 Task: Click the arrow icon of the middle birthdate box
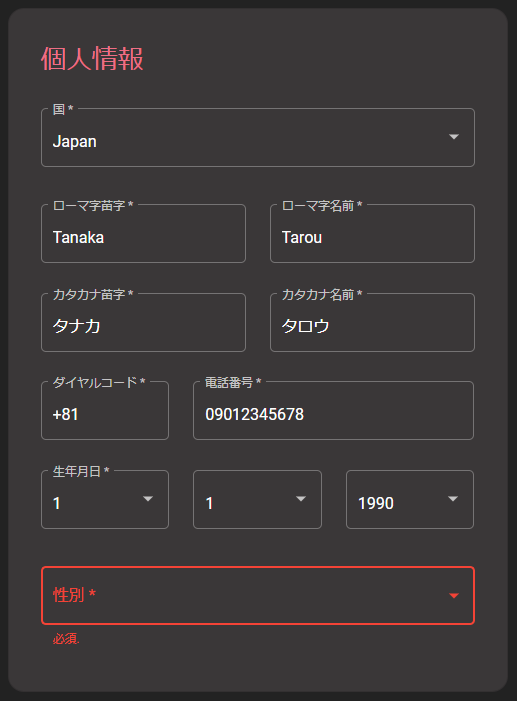pyautogui.click(x=301, y=498)
